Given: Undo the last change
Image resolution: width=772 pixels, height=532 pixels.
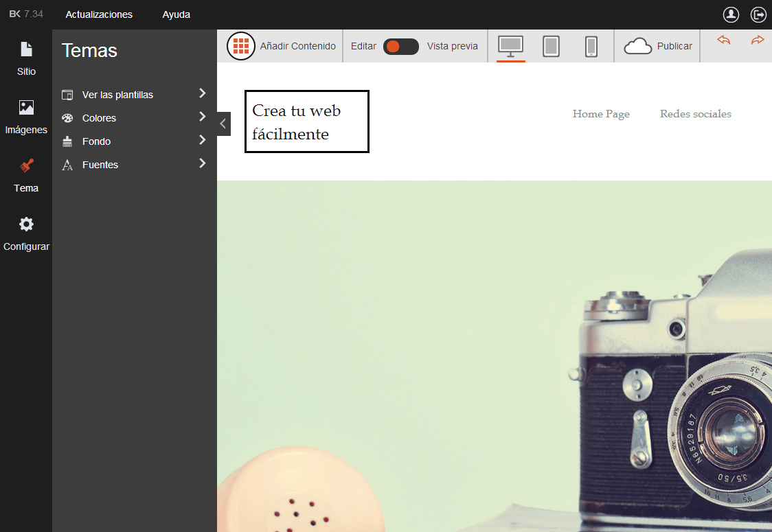Looking at the screenshot, I should (723, 40).
